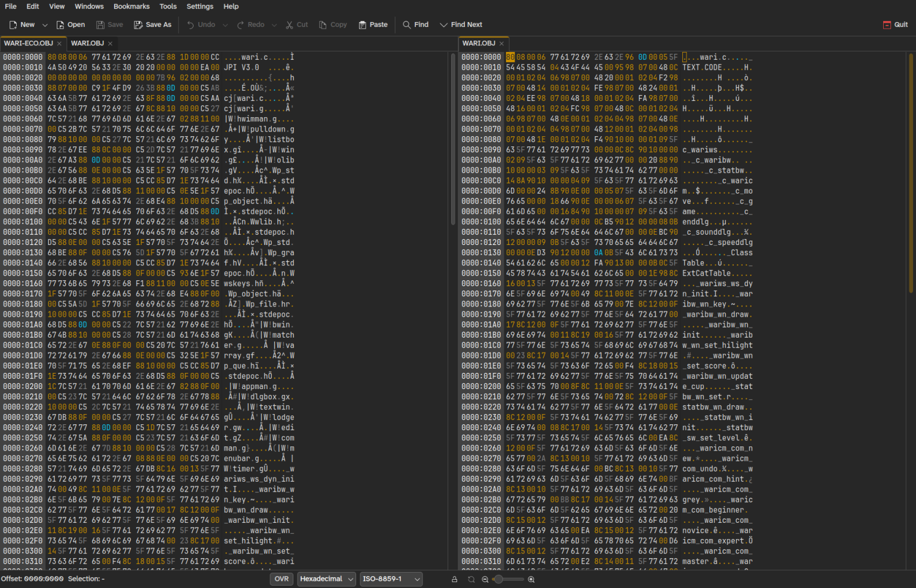The image size is (916, 588).
Task: Expand the New file dropdown arrow
Action: [45, 24]
